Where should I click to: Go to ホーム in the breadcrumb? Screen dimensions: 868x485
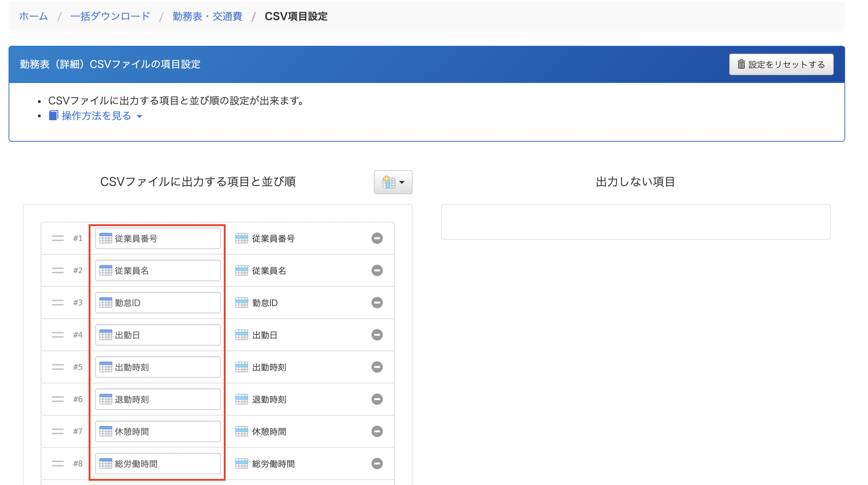[33, 16]
